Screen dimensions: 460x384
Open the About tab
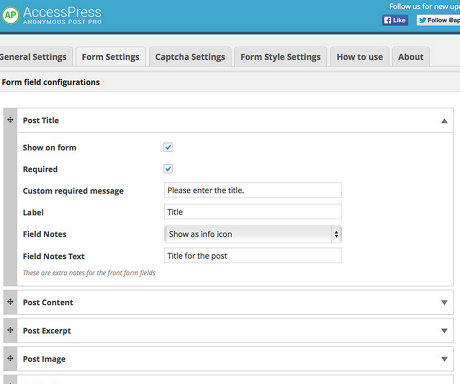click(411, 57)
